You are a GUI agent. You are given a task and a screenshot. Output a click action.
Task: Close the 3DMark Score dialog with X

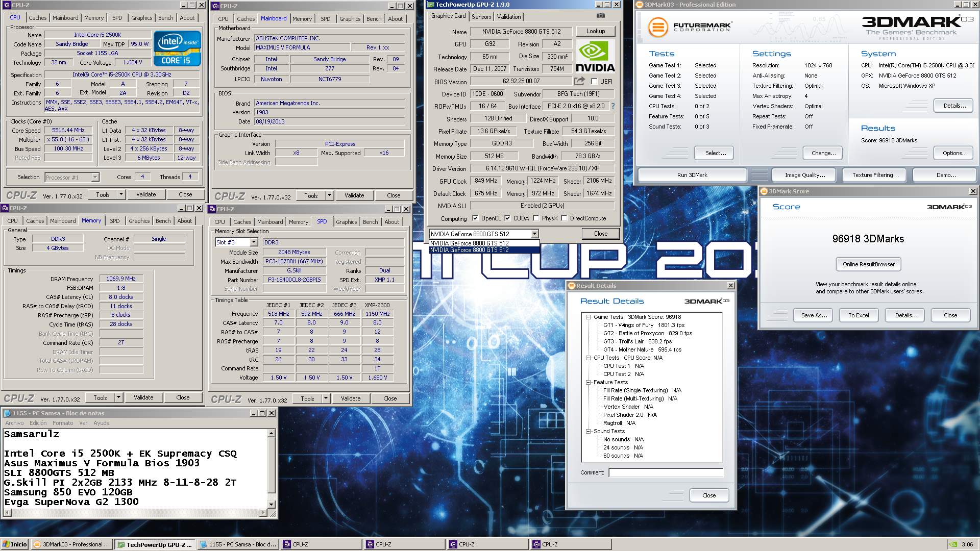pos(973,191)
